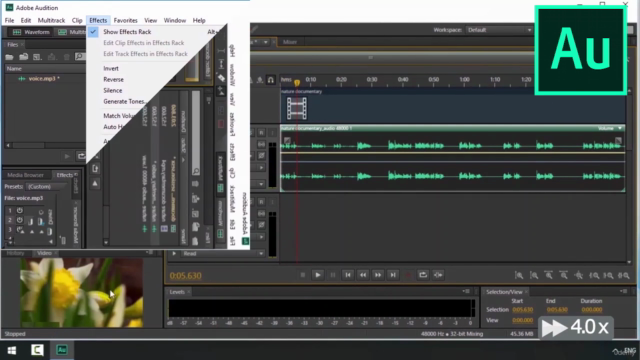Click the clip fade-in handle
Image resolution: width=640 pixels, height=360 pixels.
pyautogui.click(x=287, y=141)
